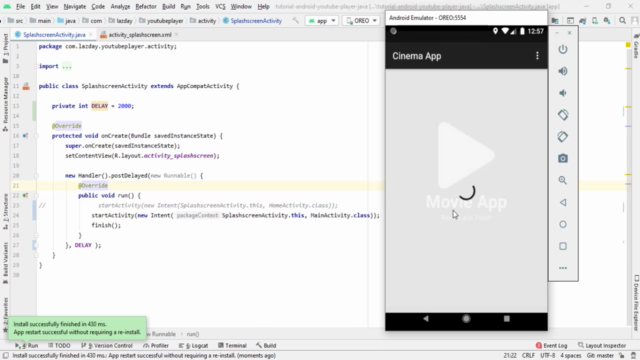Click youtubeplayer breadcrumb in navigation bar
640x360 pixels.
point(161,20)
